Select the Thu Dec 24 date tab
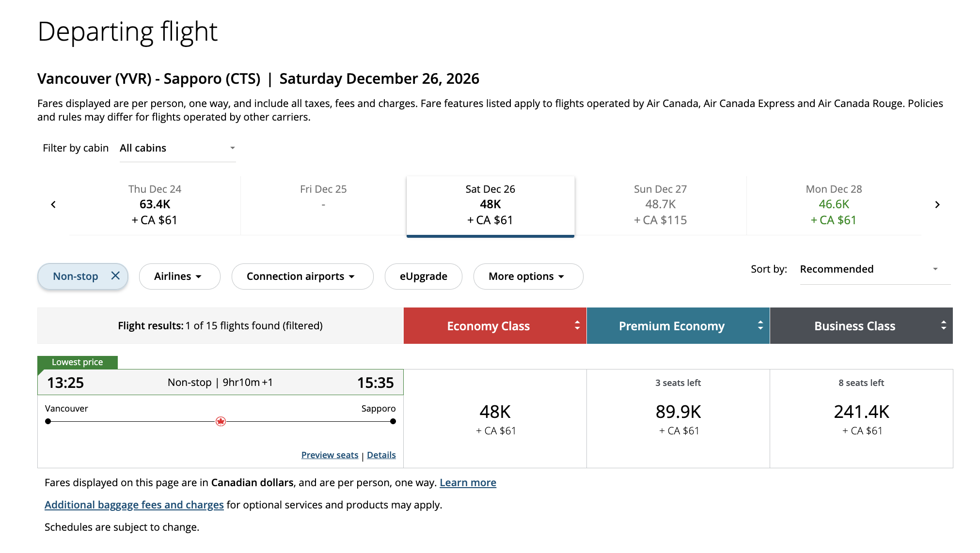The height and width of the screenshot is (553, 980). coord(154,204)
